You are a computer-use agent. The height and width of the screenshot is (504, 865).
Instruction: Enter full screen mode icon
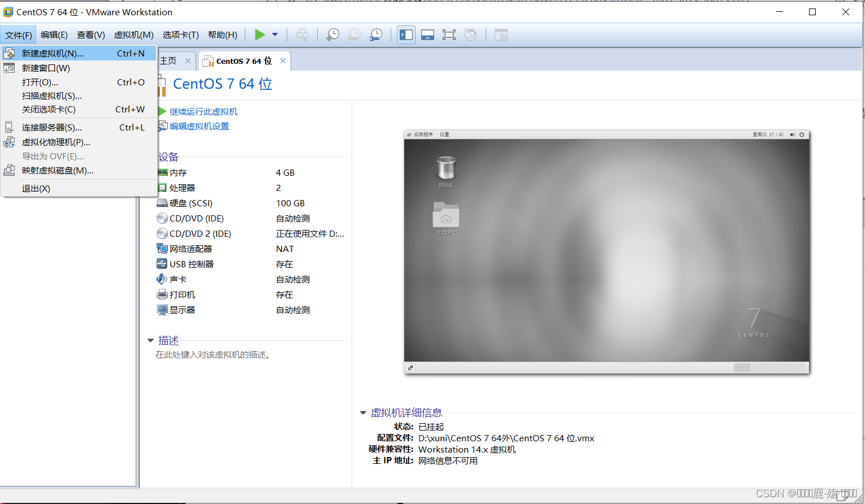[x=449, y=35]
